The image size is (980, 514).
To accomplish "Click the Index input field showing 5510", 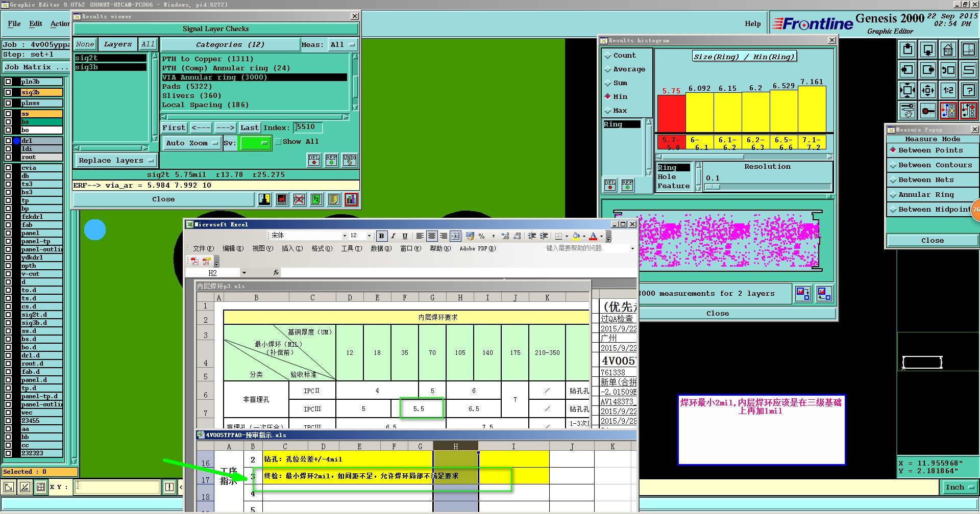I will [x=308, y=127].
